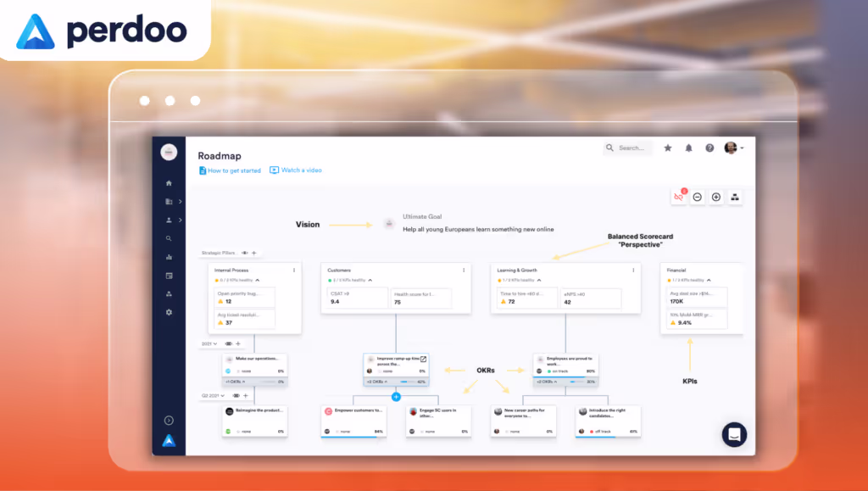868x491 pixels.
Task: Open the chat support widget
Action: [734, 434]
